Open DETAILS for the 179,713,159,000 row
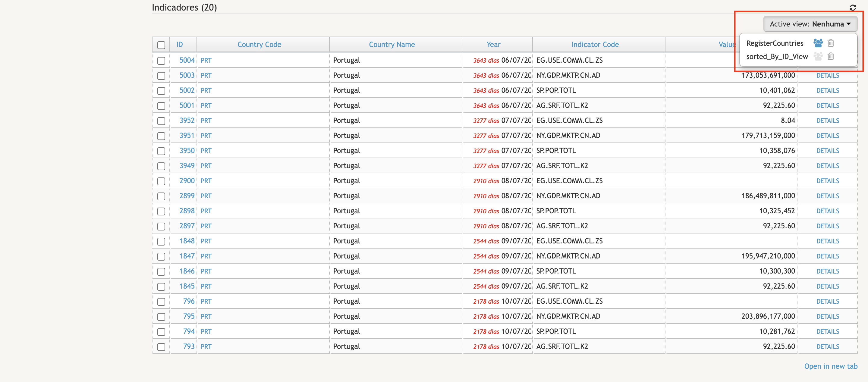Screen dimensions: 868x382 click(x=828, y=136)
